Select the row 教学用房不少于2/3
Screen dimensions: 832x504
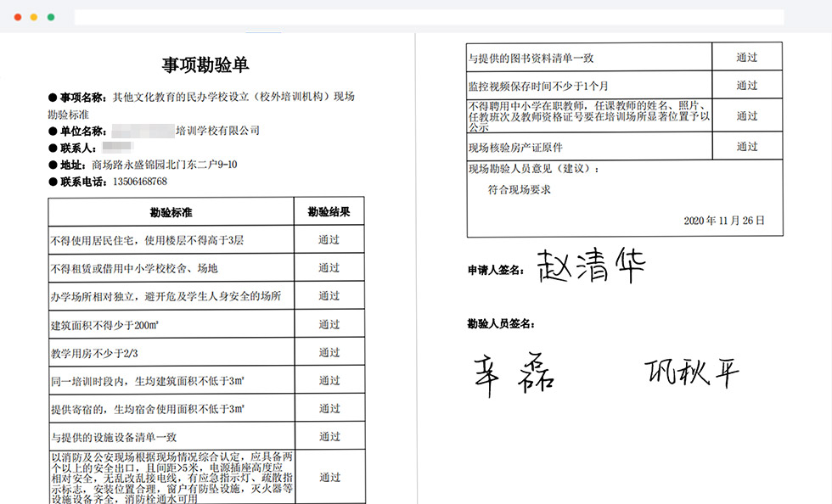pyautogui.click(x=171, y=352)
